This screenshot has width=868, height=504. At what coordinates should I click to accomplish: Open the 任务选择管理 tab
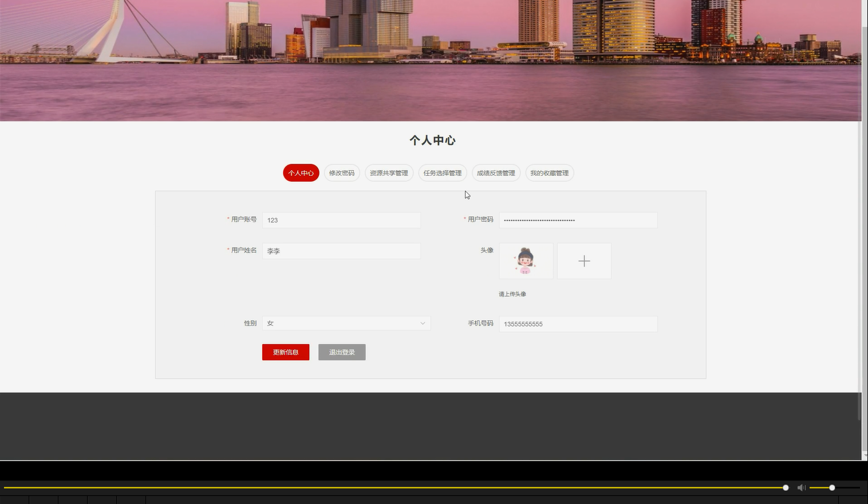pos(442,172)
